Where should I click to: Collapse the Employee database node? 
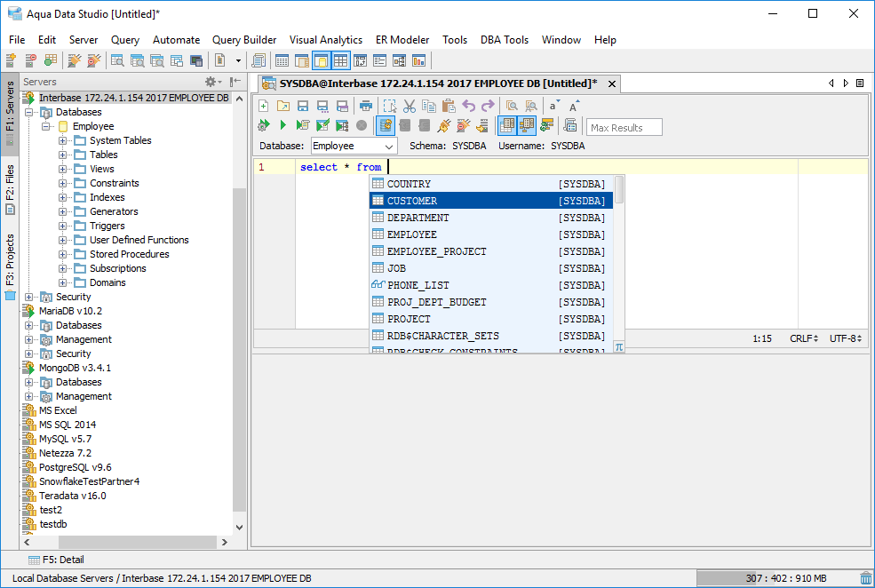click(x=46, y=127)
